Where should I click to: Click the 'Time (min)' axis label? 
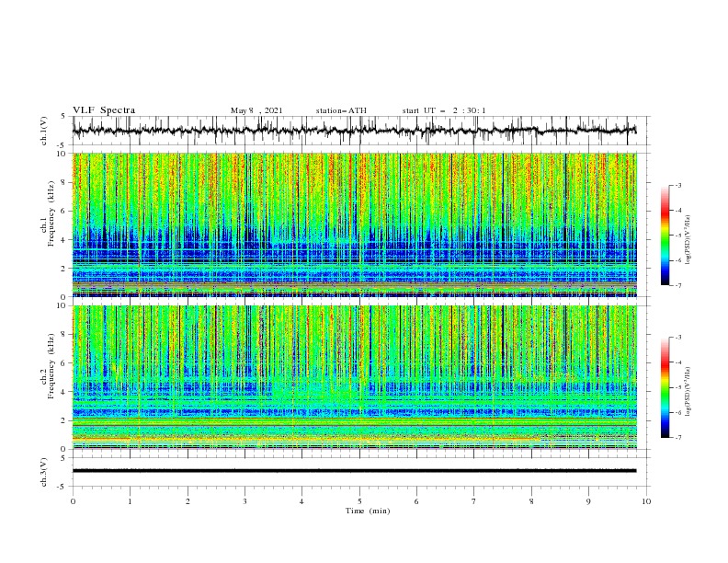coord(368,511)
